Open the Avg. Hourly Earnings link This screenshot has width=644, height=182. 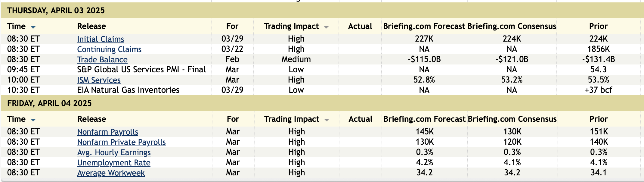coord(114,152)
